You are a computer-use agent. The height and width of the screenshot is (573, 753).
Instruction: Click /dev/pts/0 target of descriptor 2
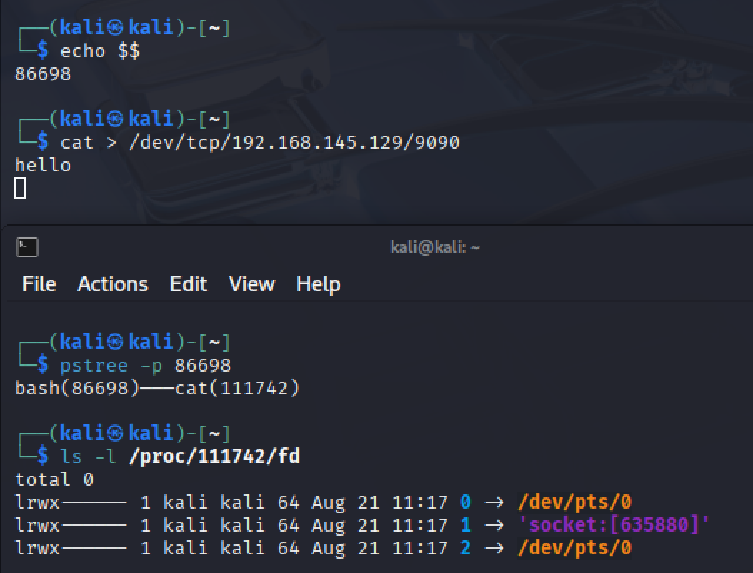pos(577,548)
